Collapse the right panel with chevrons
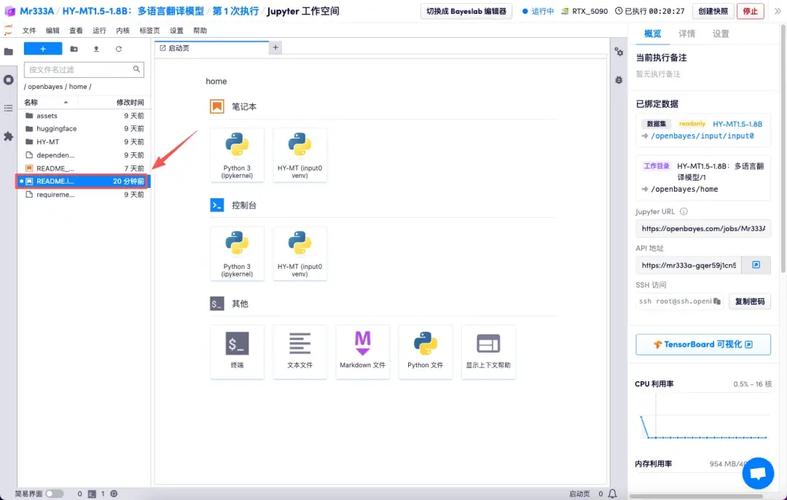The height and width of the screenshot is (500, 787). click(777, 11)
